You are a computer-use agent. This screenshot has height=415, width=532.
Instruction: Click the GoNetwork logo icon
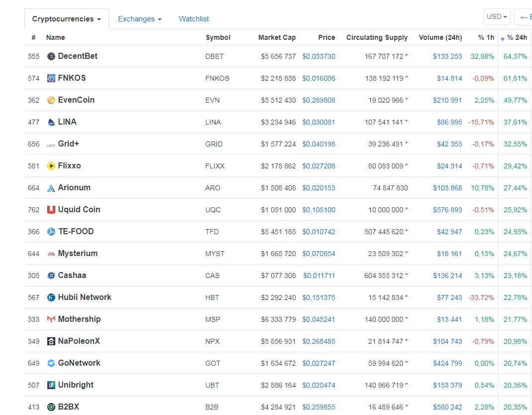coord(51,363)
